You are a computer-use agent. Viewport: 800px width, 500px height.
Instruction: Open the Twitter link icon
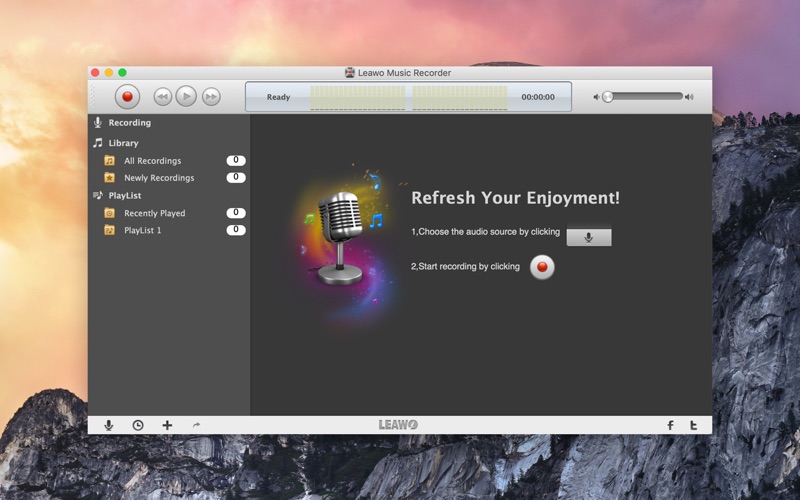click(x=693, y=425)
